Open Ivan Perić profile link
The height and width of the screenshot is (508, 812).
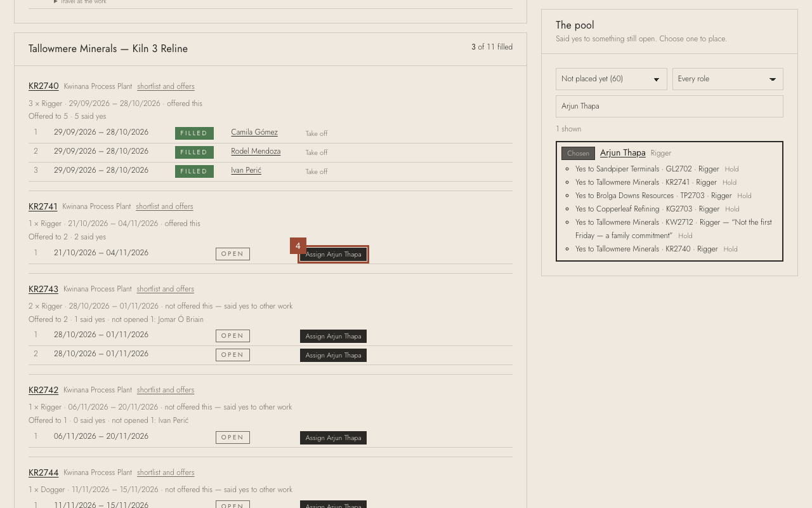pos(246,170)
